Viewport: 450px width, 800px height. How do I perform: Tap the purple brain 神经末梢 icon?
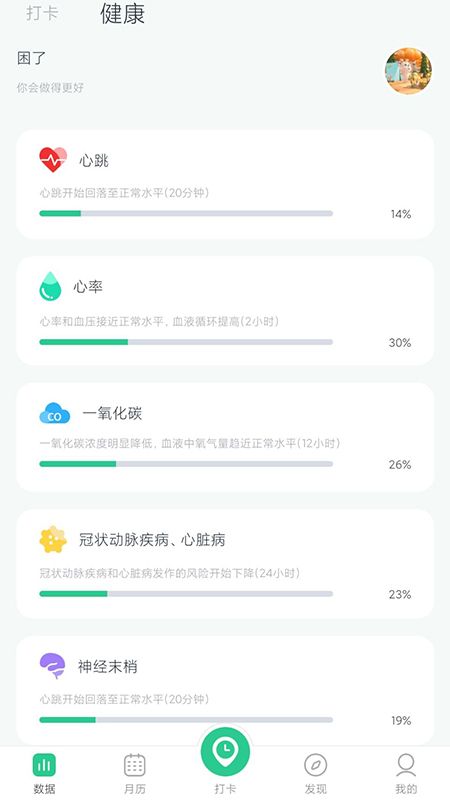click(x=53, y=666)
